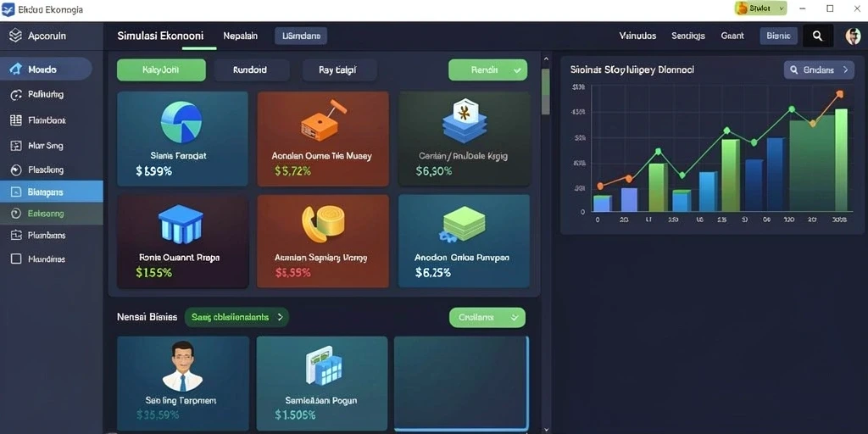The height and width of the screenshot is (434, 868).
Task: Switch to the Nepalain tab
Action: pyautogui.click(x=240, y=36)
